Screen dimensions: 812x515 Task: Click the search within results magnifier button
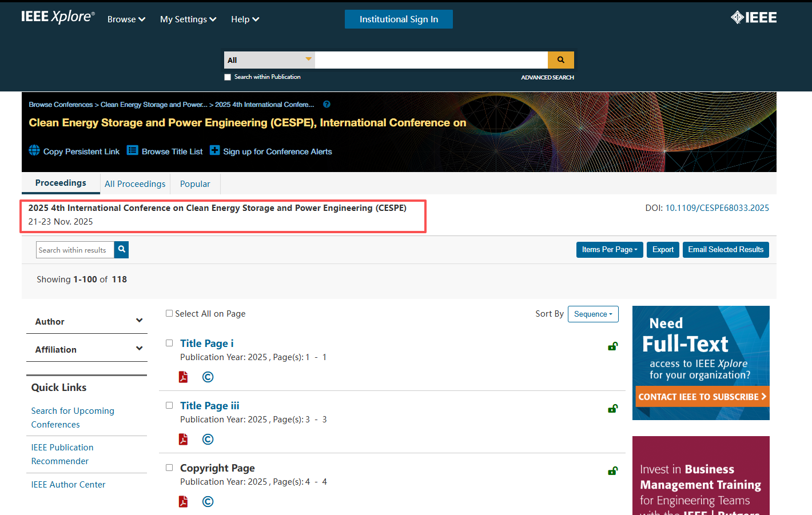click(x=121, y=250)
